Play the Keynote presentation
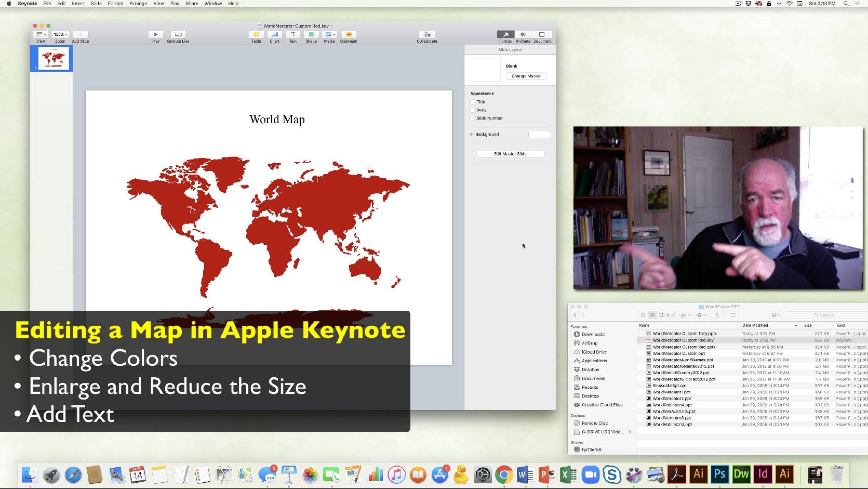 pyautogui.click(x=155, y=35)
